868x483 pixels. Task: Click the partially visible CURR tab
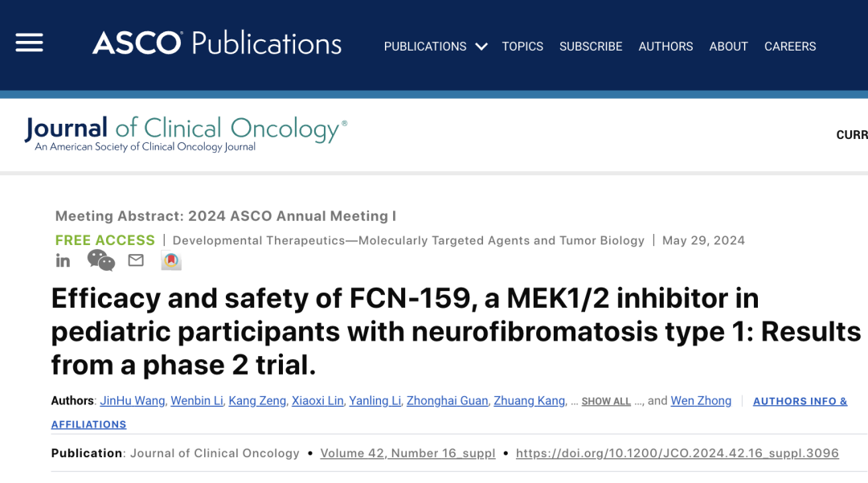[x=852, y=135]
